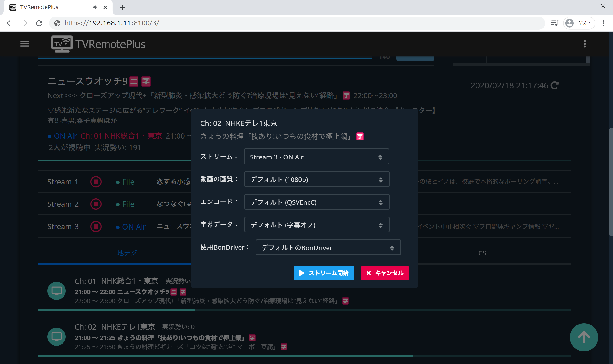Open the hamburger navigation menu
The image size is (613, 364).
(24, 44)
